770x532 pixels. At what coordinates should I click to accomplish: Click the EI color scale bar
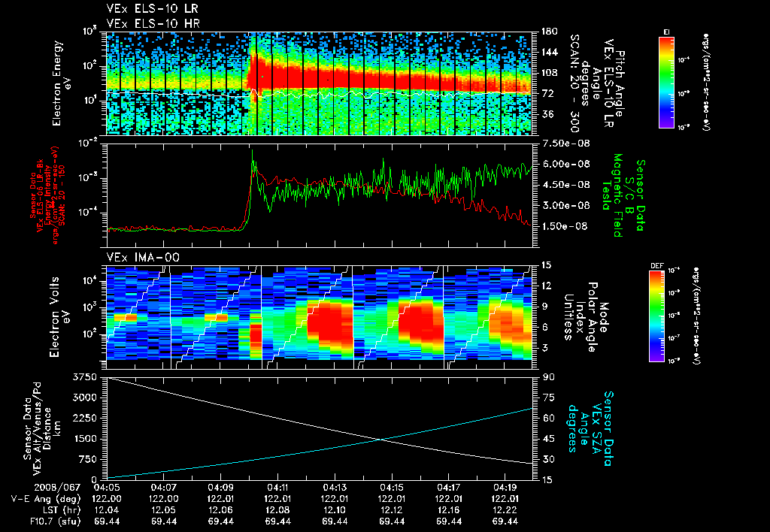click(666, 81)
